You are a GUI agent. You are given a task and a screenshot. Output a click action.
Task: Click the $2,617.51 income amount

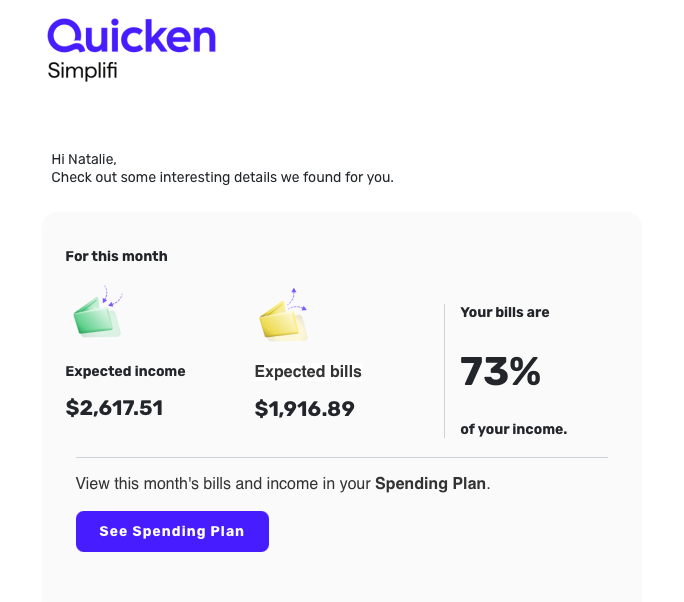click(x=114, y=408)
